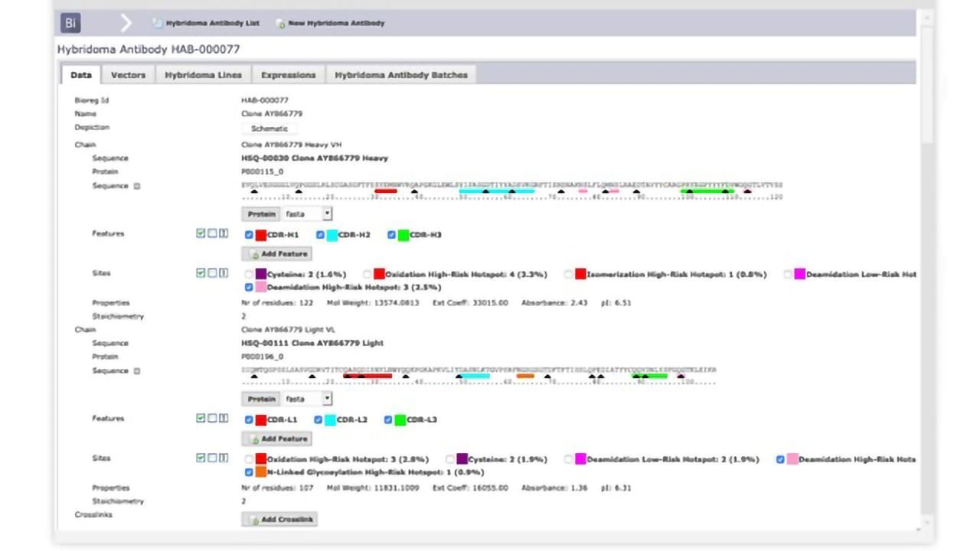Enable Oxidation High-Risk Hotspot: 4 (3.3%) checkbox
The image size is (980, 551).
367,274
